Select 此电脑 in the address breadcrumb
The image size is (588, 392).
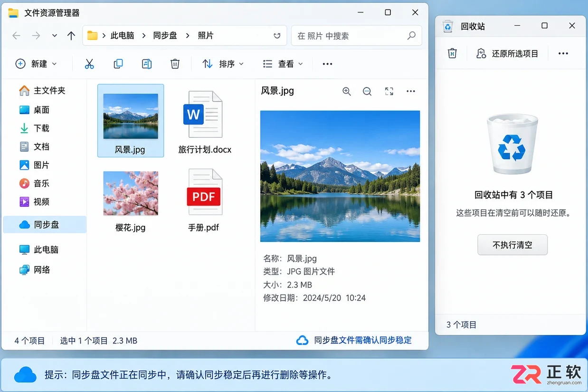122,36
